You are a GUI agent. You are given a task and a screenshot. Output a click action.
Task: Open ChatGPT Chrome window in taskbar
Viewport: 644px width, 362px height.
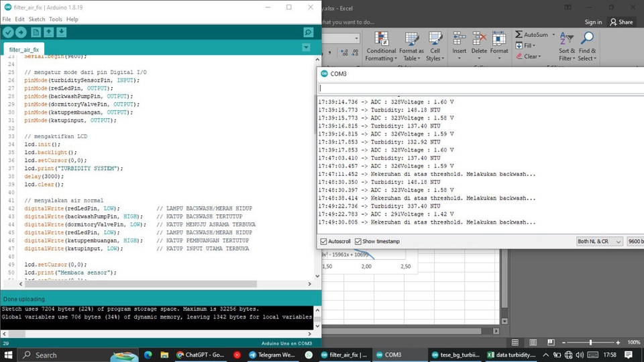click(200, 355)
